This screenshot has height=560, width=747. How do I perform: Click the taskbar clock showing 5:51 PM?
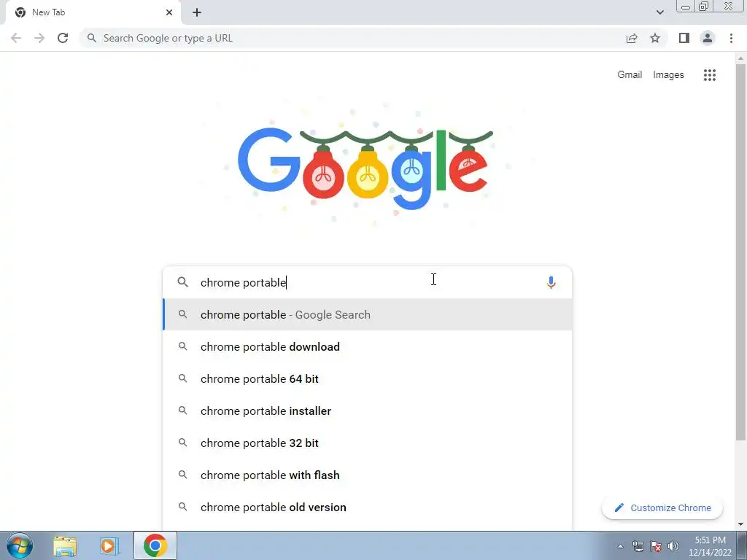[x=710, y=546]
